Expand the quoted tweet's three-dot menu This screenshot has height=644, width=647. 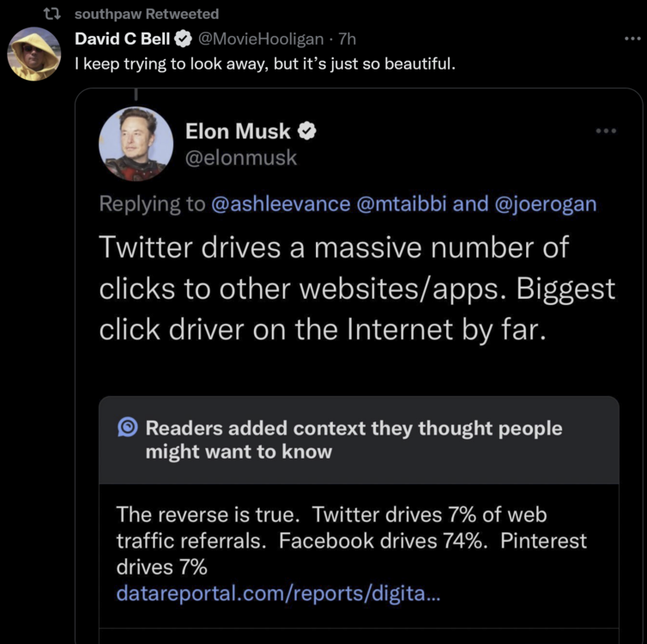606,131
